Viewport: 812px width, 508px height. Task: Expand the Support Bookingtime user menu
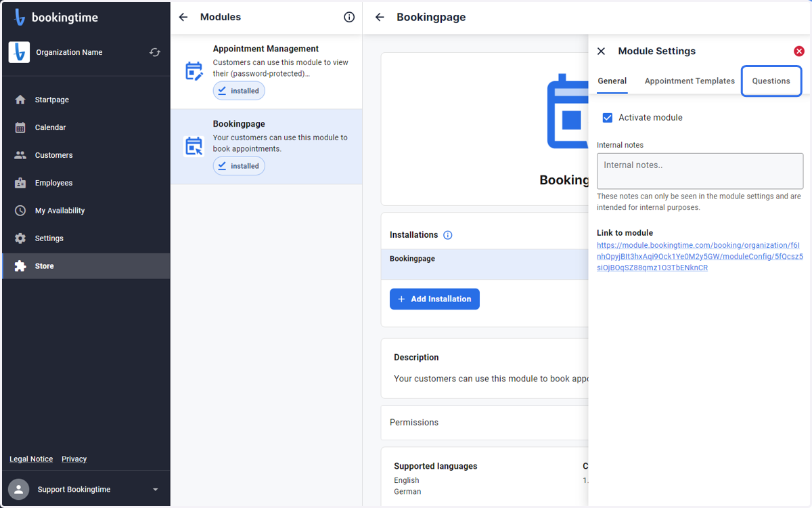pos(155,490)
